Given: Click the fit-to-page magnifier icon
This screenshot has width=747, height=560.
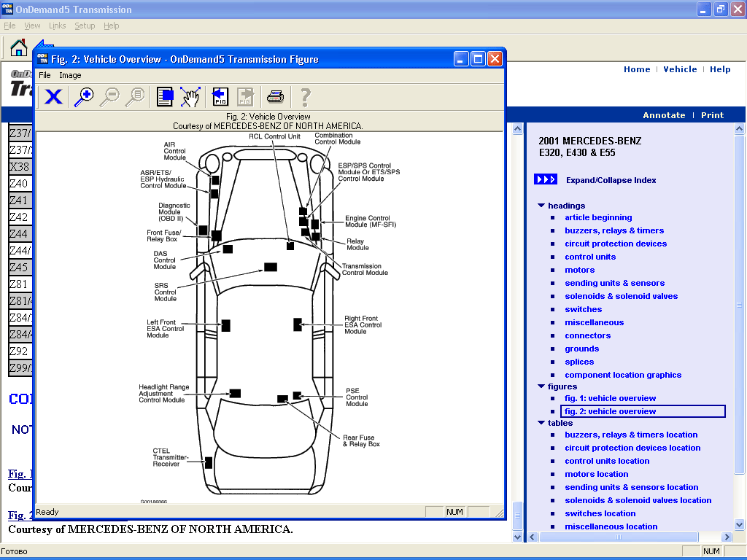Looking at the screenshot, I should [x=135, y=97].
